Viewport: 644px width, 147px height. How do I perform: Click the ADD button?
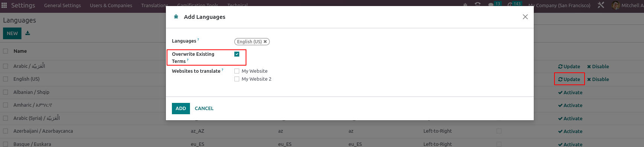181,109
